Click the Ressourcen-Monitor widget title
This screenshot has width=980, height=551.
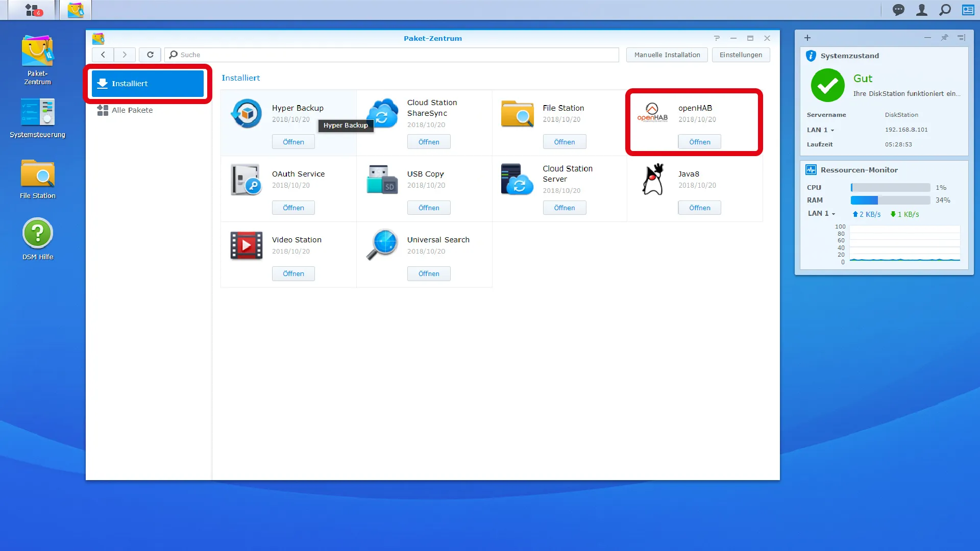pyautogui.click(x=859, y=170)
